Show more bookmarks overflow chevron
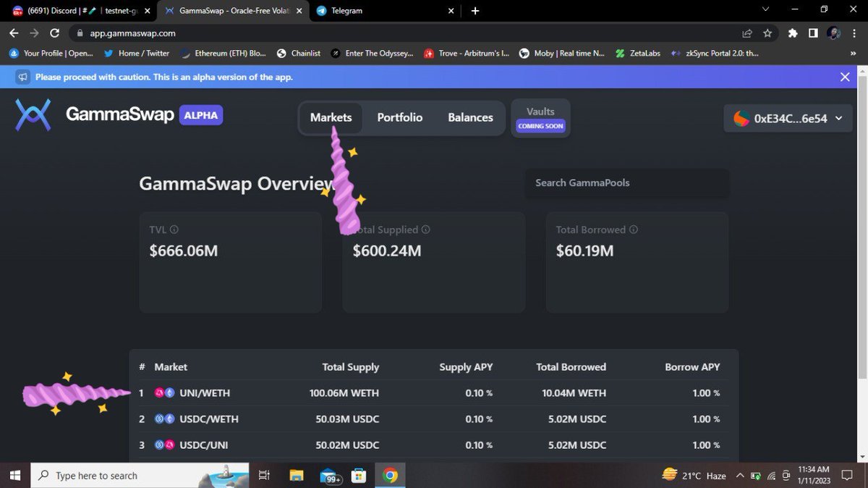868x488 pixels. tap(854, 53)
